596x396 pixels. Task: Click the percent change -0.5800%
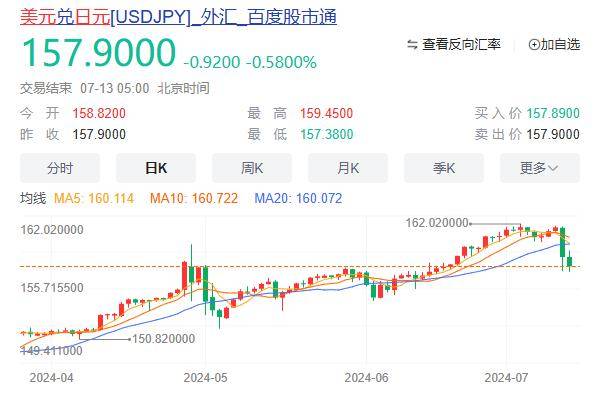(x=281, y=62)
